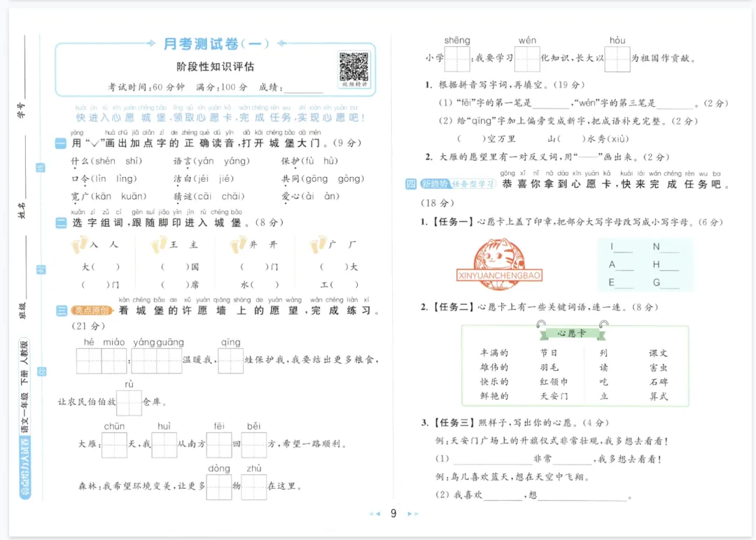Click 天安门 in the wish card
This screenshot has height=540, width=756.
click(x=554, y=397)
